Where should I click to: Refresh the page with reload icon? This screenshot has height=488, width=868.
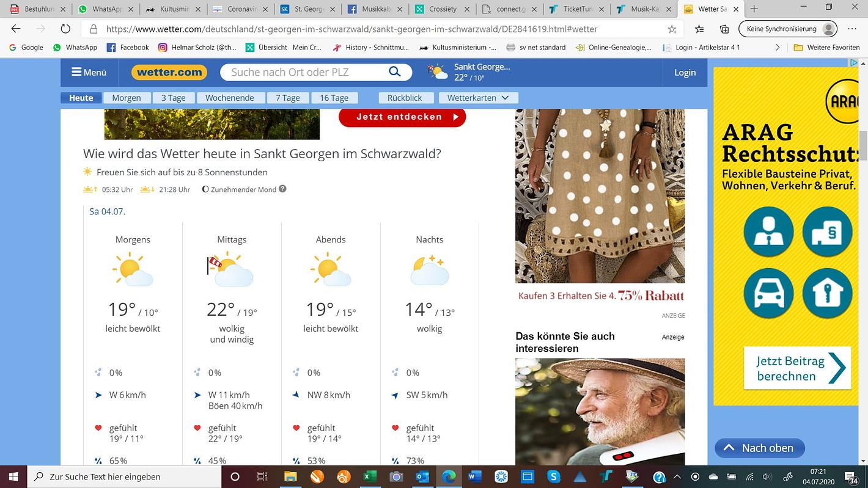click(x=65, y=29)
